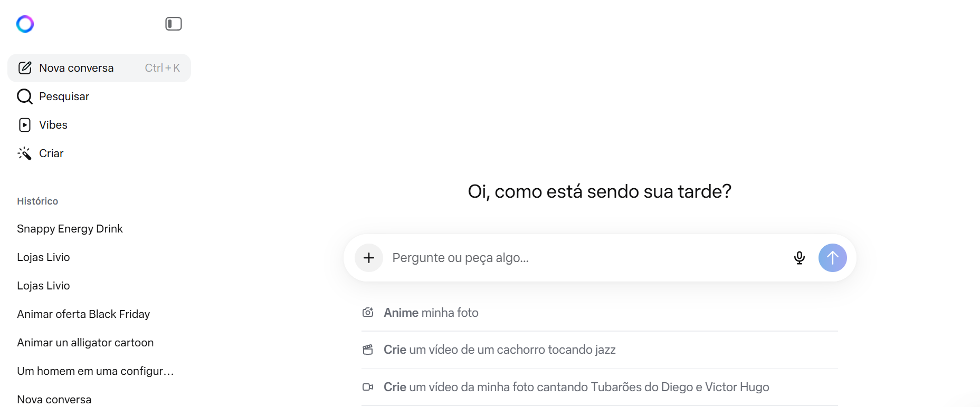Open the Um homem em uma configur… chat
Image resolution: width=980 pixels, height=407 pixels.
[95, 371]
